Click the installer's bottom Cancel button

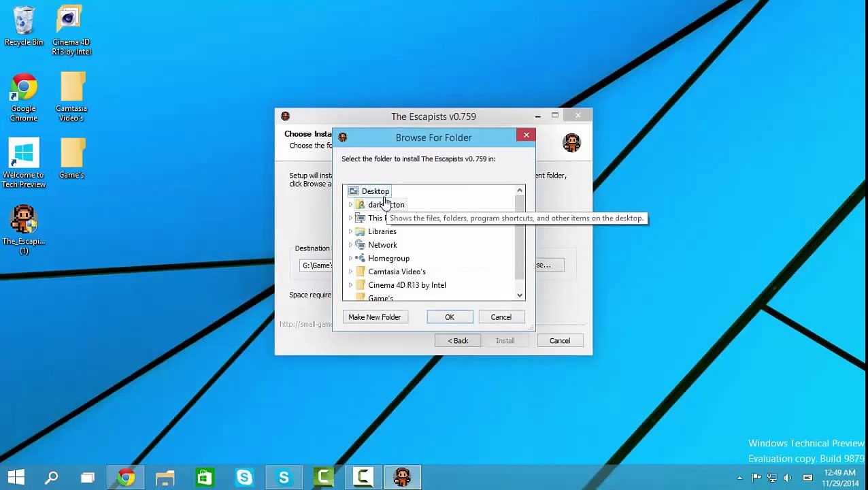click(x=560, y=341)
